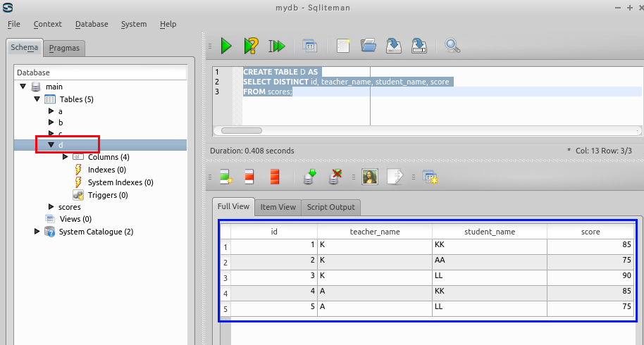644x345 pixels.
Task: Click the main database icon
Action: [36, 87]
